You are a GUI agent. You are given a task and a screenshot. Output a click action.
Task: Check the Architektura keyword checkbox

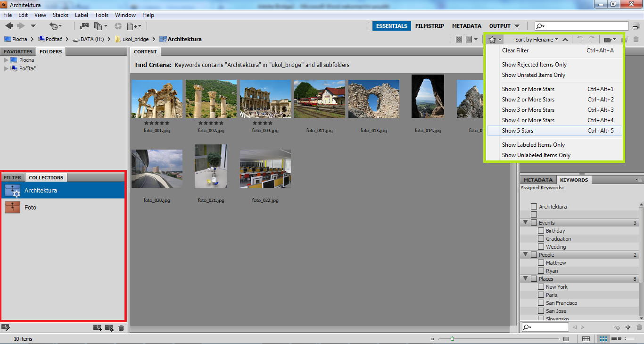(x=534, y=207)
